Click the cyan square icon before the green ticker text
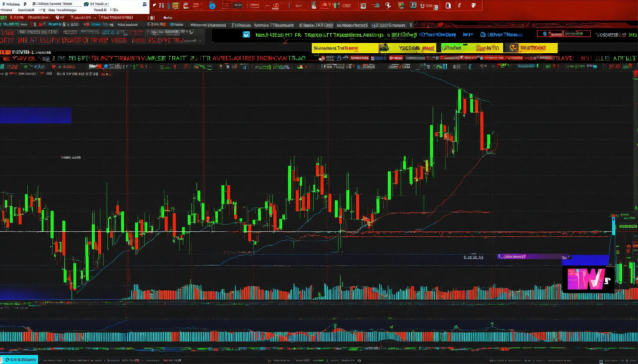Image resolution: width=638 pixels, height=364 pixels. click(x=245, y=34)
